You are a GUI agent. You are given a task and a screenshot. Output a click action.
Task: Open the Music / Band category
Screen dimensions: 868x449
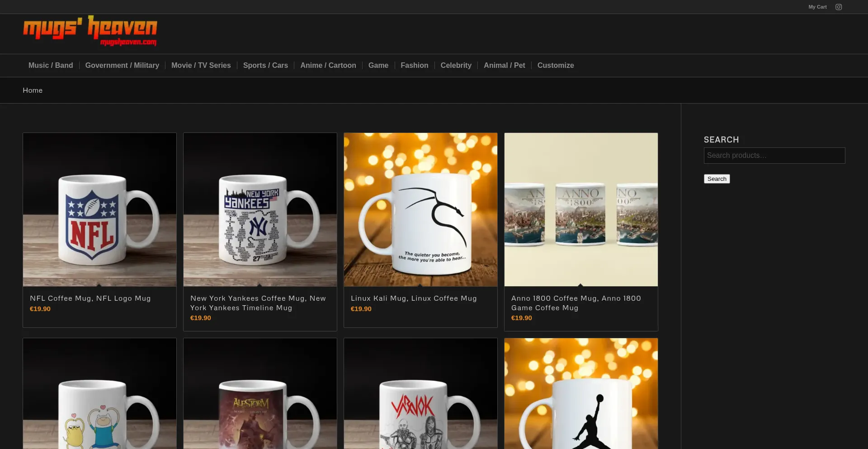point(51,66)
